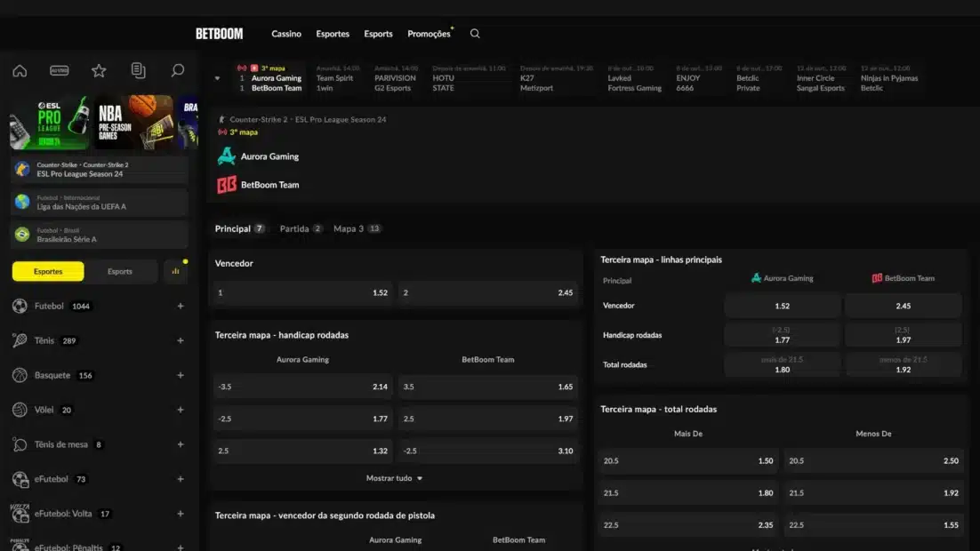This screenshot has height=551, width=980.
Task: Open the ESL Pro League banner
Action: click(x=50, y=123)
